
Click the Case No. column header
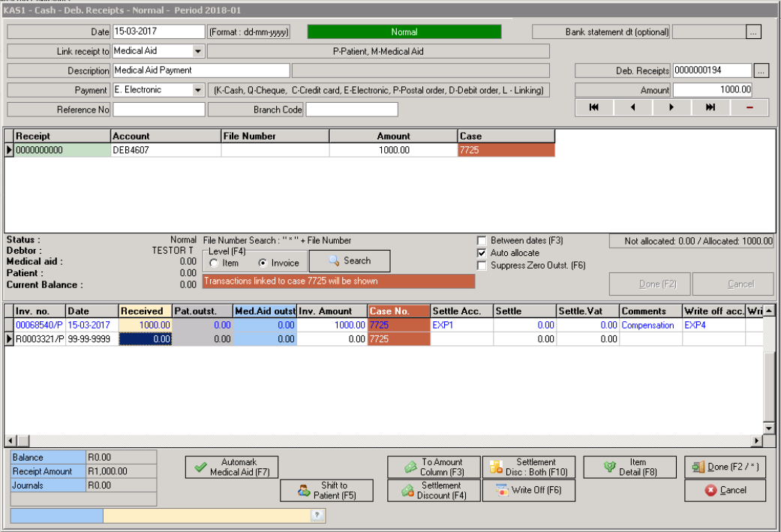(398, 311)
